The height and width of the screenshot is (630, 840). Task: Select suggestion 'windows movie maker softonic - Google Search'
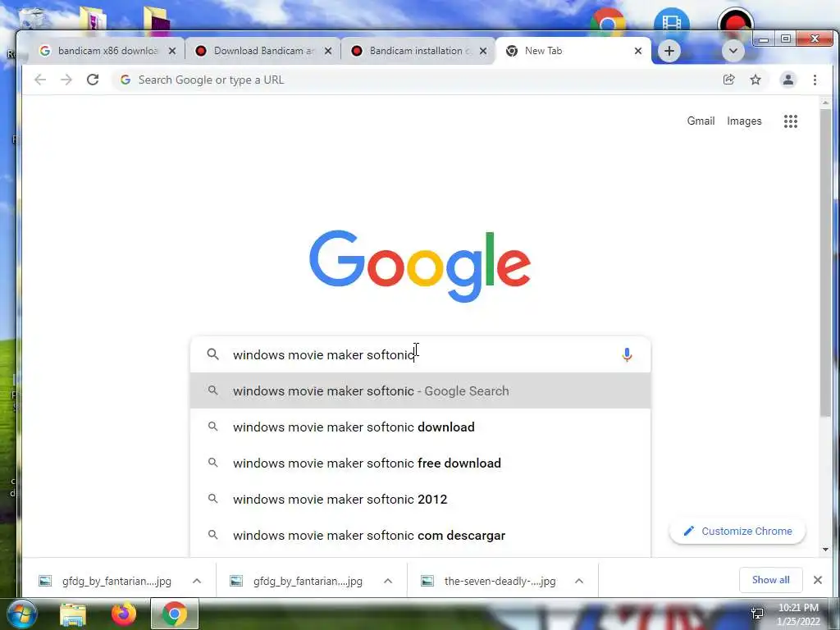click(x=421, y=390)
